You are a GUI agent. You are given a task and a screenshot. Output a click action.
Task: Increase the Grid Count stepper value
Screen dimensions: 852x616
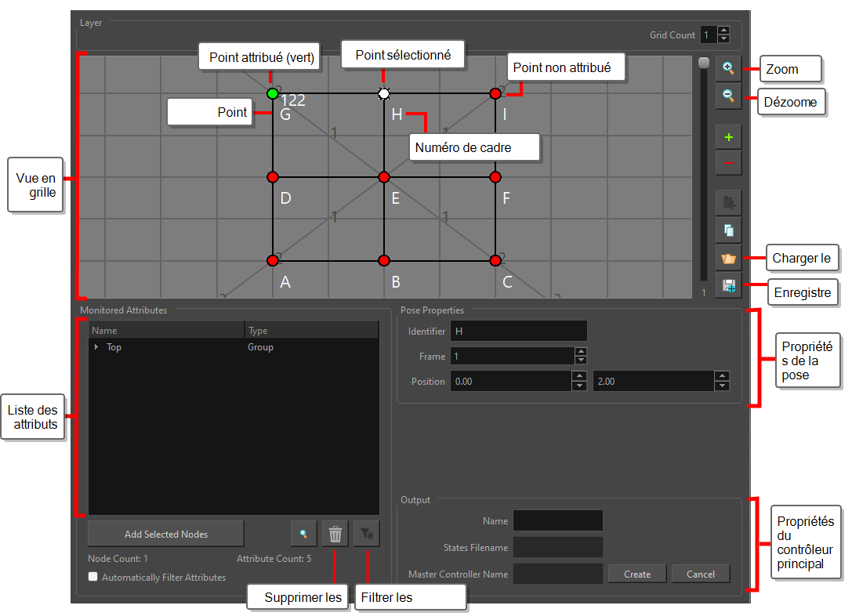(723, 31)
